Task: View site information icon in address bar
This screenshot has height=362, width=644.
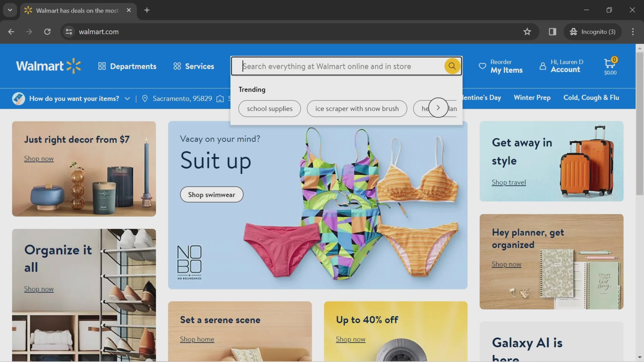Action: 69,32
